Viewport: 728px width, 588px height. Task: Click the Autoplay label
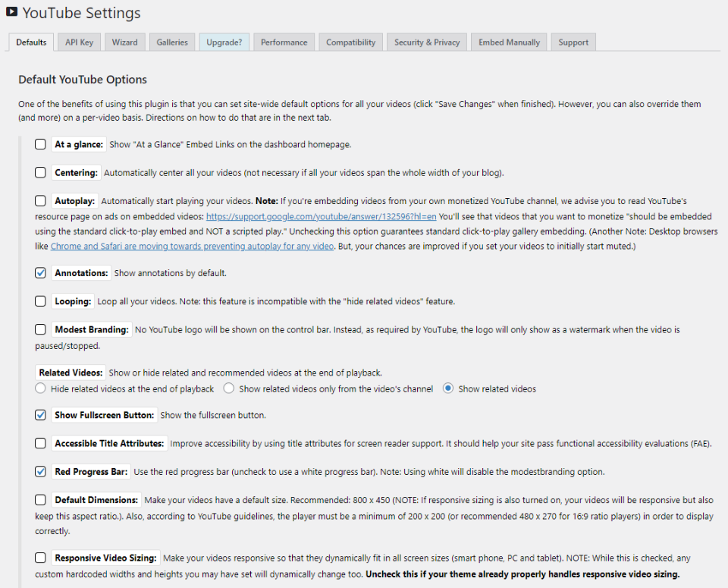coord(75,201)
